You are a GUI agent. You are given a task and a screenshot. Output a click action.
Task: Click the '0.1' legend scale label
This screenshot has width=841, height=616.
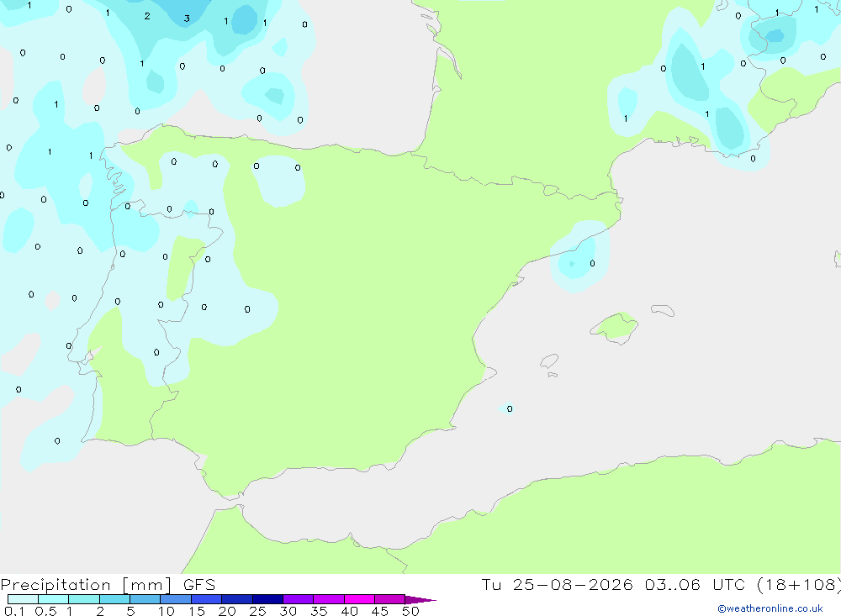tap(14, 611)
